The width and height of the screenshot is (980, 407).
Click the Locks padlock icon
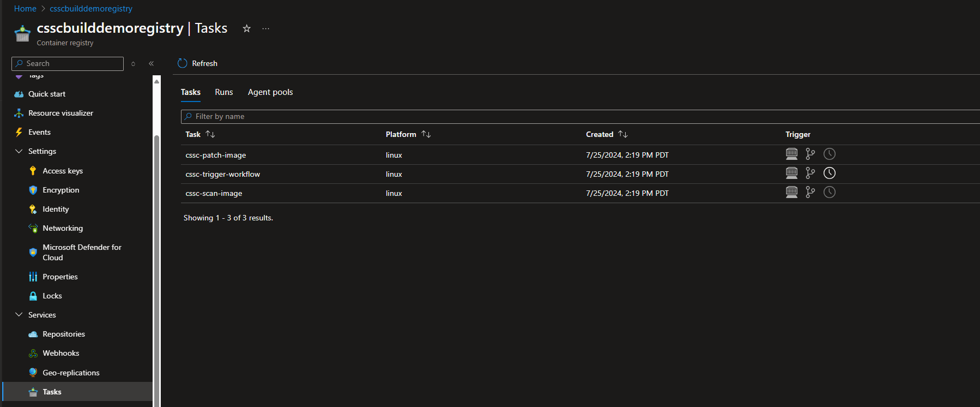pyautogui.click(x=33, y=296)
